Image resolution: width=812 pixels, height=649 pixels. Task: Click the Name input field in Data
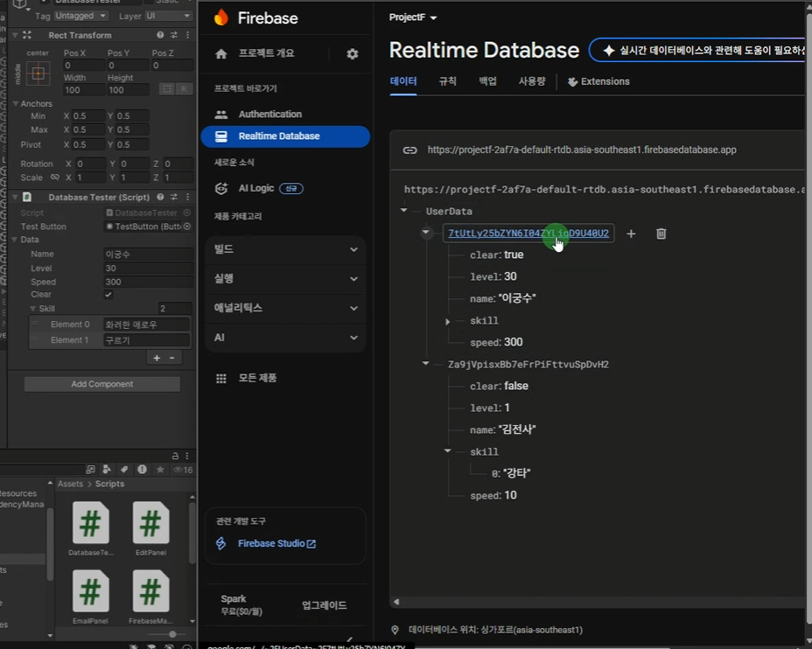point(147,255)
